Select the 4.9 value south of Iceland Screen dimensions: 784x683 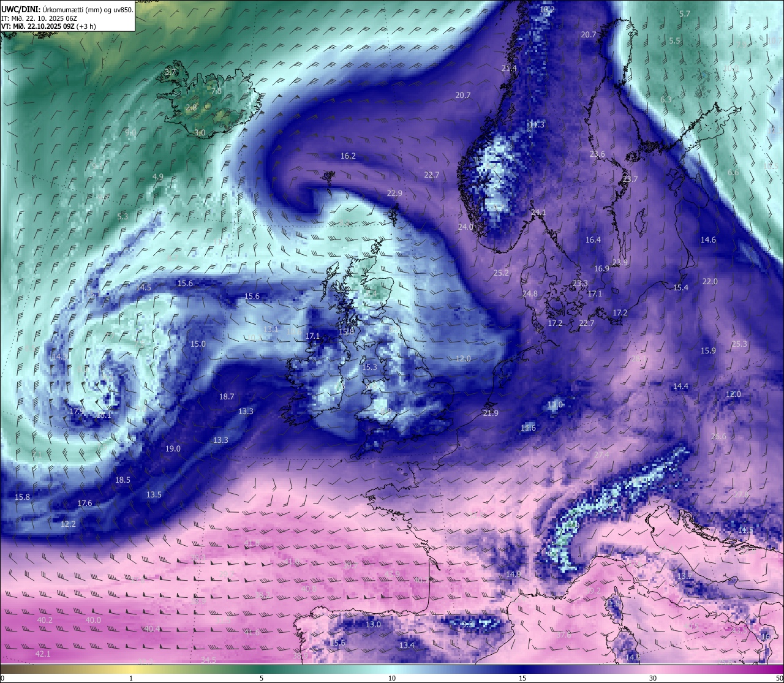pyautogui.click(x=158, y=177)
